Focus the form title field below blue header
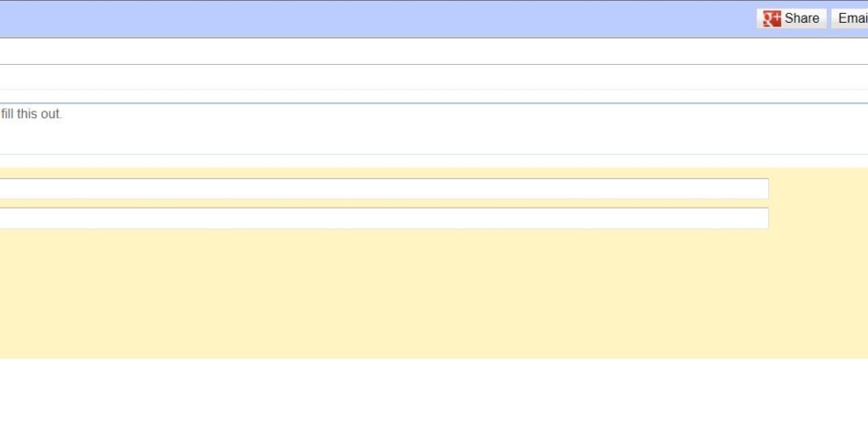 click(x=434, y=51)
